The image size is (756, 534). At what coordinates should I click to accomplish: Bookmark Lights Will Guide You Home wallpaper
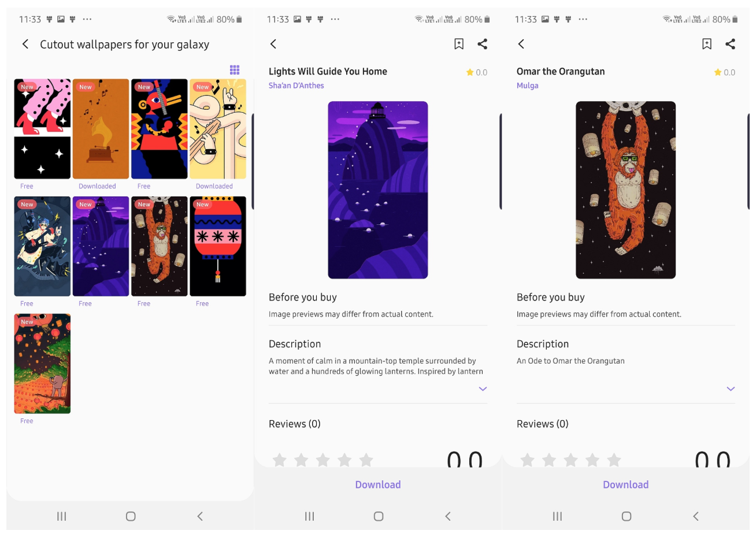459,44
